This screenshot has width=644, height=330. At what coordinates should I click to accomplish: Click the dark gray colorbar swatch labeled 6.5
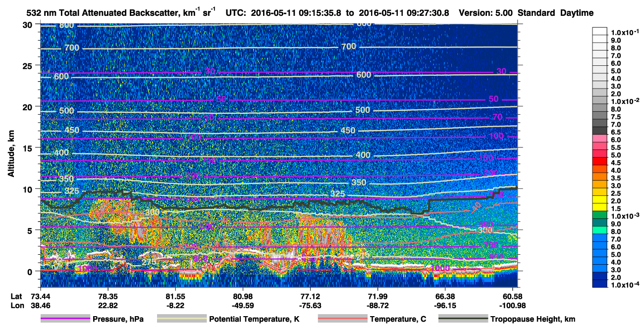click(600, 131)
